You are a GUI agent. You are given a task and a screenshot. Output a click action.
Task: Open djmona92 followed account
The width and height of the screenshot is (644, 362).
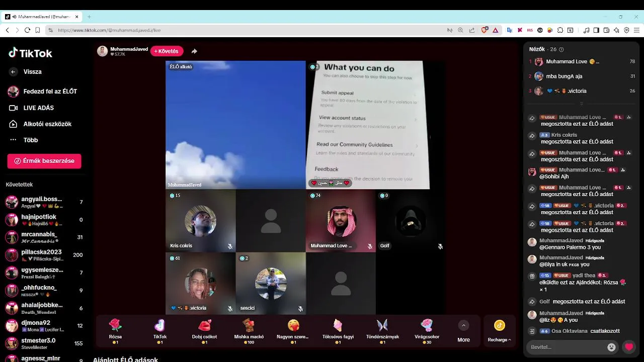coord(44,326)
